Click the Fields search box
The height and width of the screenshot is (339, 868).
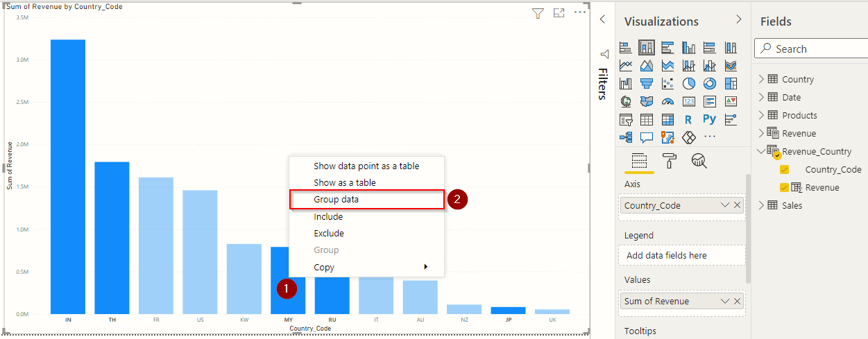pyautogui.click(x=810, y=49)
